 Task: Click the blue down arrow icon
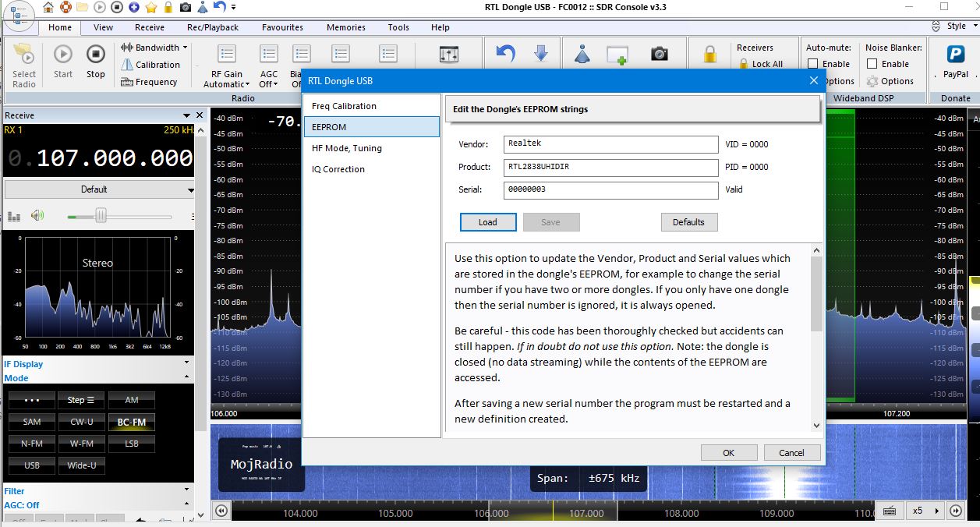coord(540,54)
